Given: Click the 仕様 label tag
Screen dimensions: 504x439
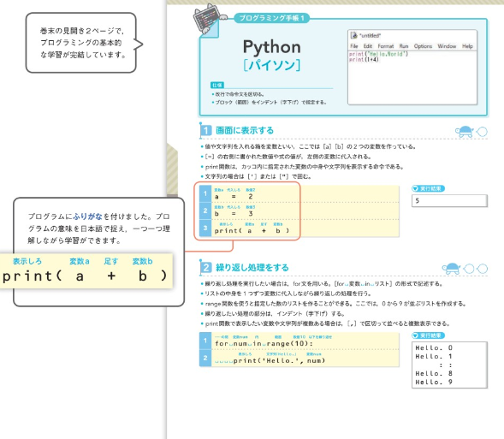Looking at the screenshot, I should click(217, 86).
